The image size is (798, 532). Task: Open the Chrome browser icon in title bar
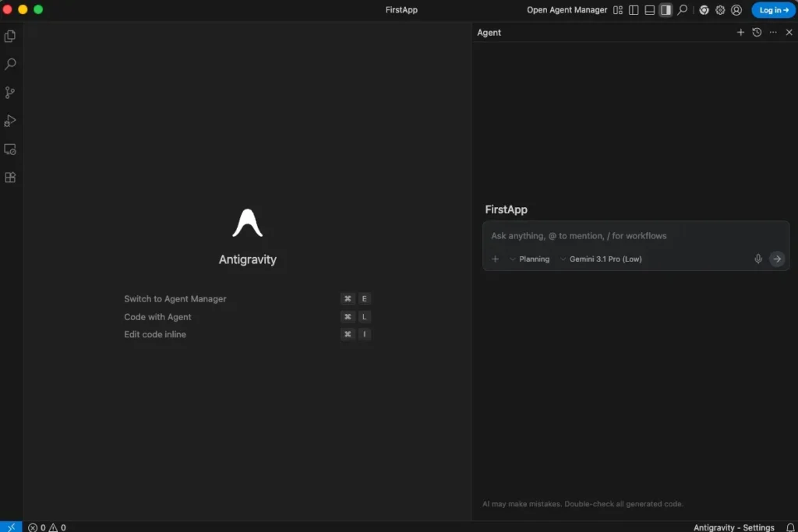pos(704,10)
